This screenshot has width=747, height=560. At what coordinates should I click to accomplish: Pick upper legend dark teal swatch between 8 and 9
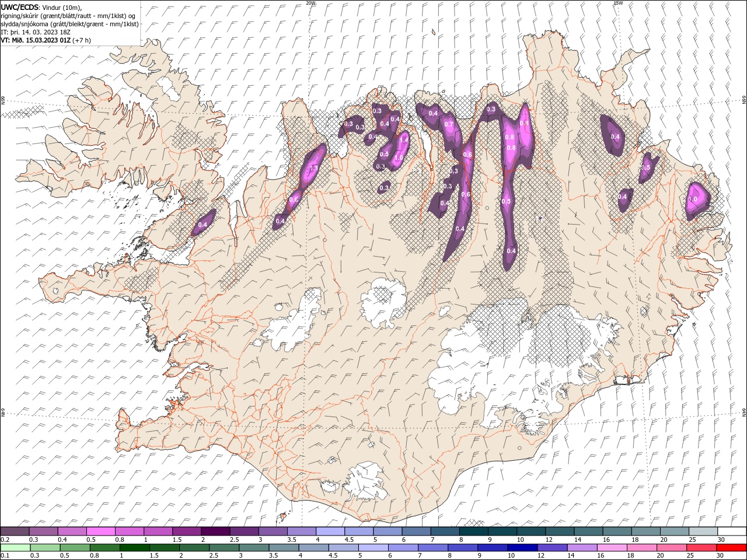[473, 531]
